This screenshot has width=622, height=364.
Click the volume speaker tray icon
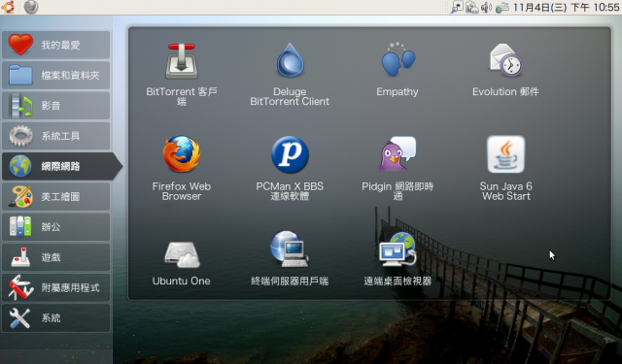point(486,7)
